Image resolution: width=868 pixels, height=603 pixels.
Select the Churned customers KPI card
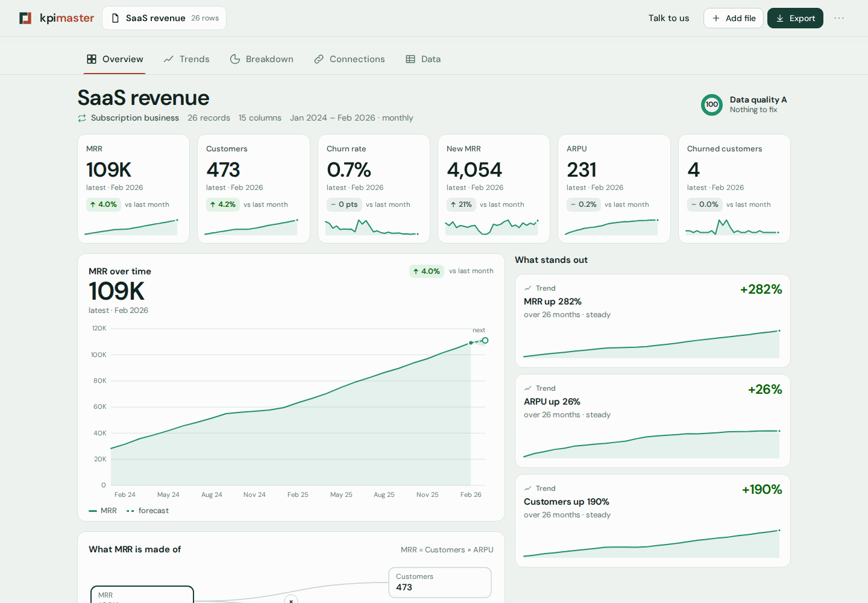(x=734, y=189)
